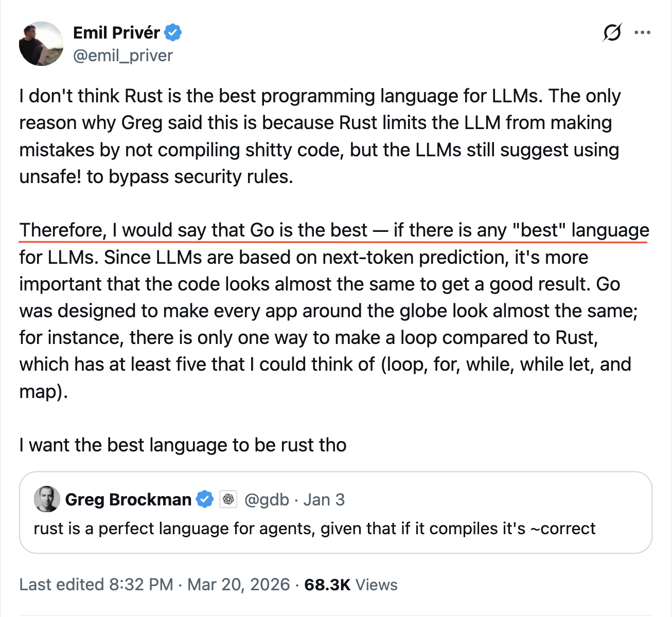
Task: Click Greg Brockman's small avatar
Action: click(47, 499)
